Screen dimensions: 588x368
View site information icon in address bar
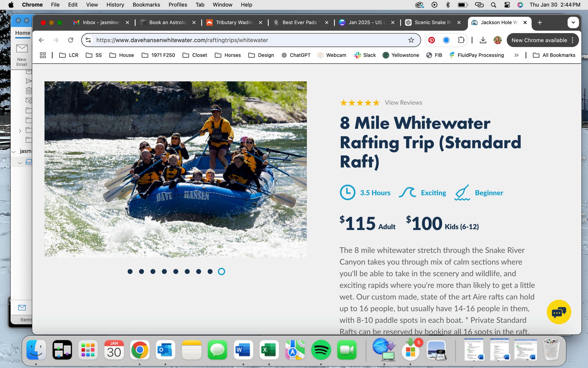point(88,40)
